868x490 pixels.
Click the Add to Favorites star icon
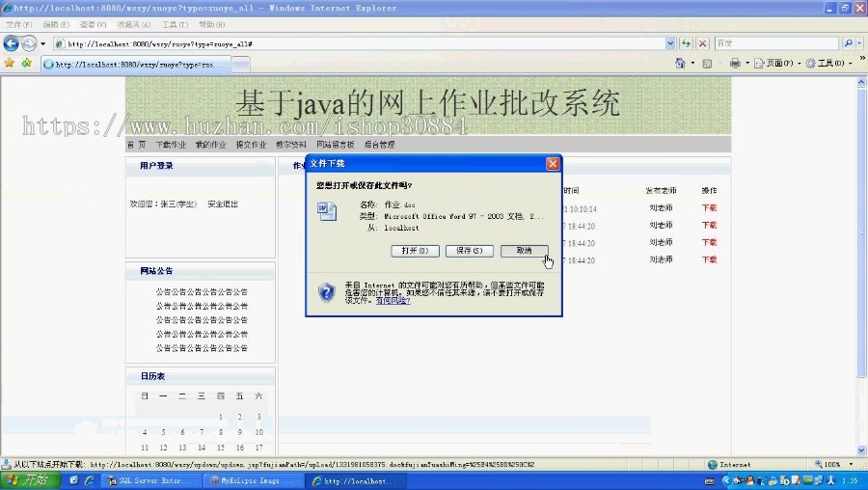26,63
